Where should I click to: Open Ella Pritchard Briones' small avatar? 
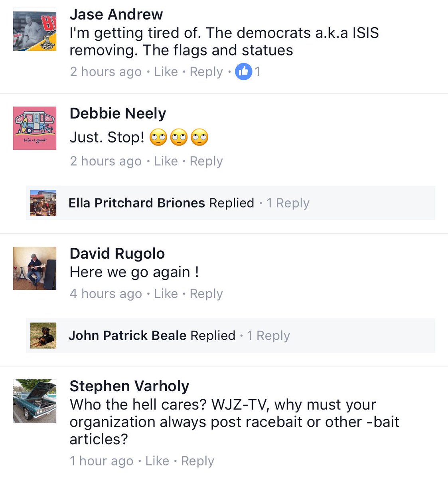pos(43,203)
